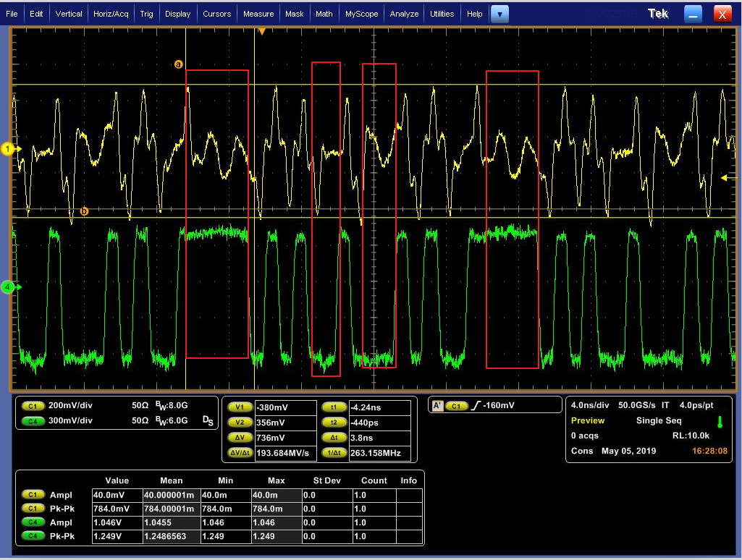Open the Measure menu
Viewport: 742px width, 560px height.
pos(258,14)
